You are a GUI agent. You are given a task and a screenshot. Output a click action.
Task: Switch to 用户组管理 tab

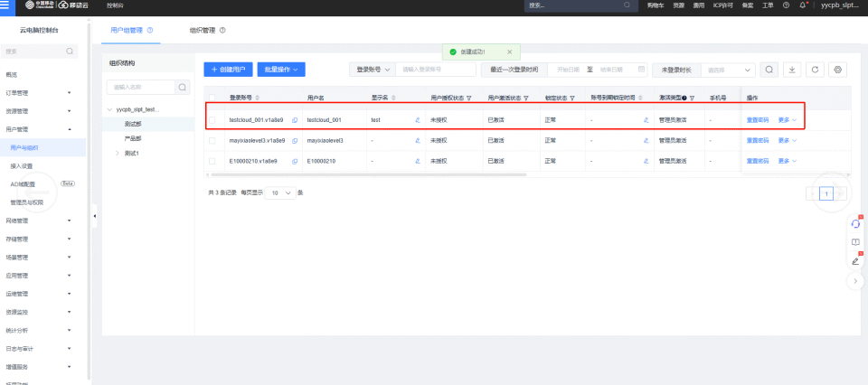[127, 31]
